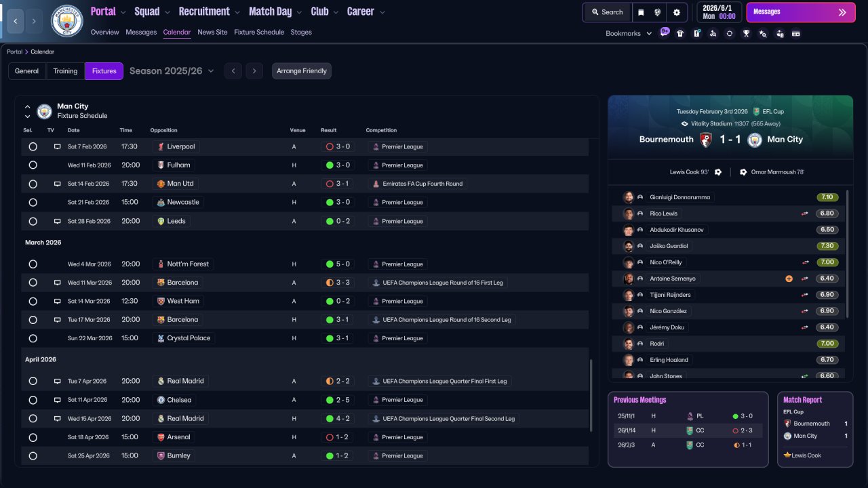868x488 pixels.
Task: Go to the previous season arrow
Action: (233, 71)
